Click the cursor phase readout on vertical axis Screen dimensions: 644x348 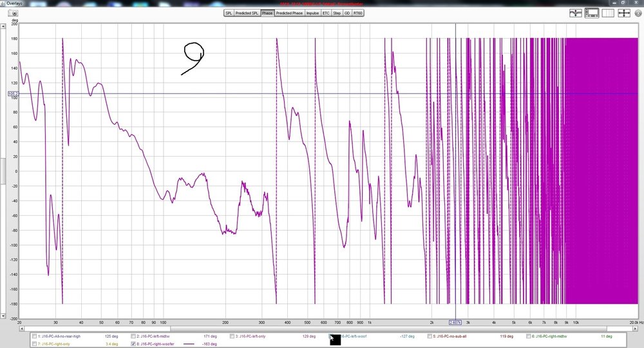click(13, 93)
